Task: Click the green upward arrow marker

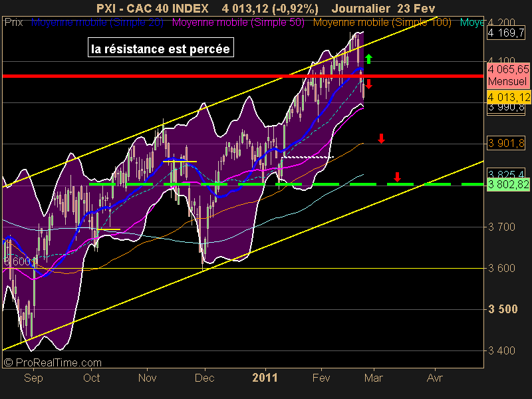Action: click(369, 59)
